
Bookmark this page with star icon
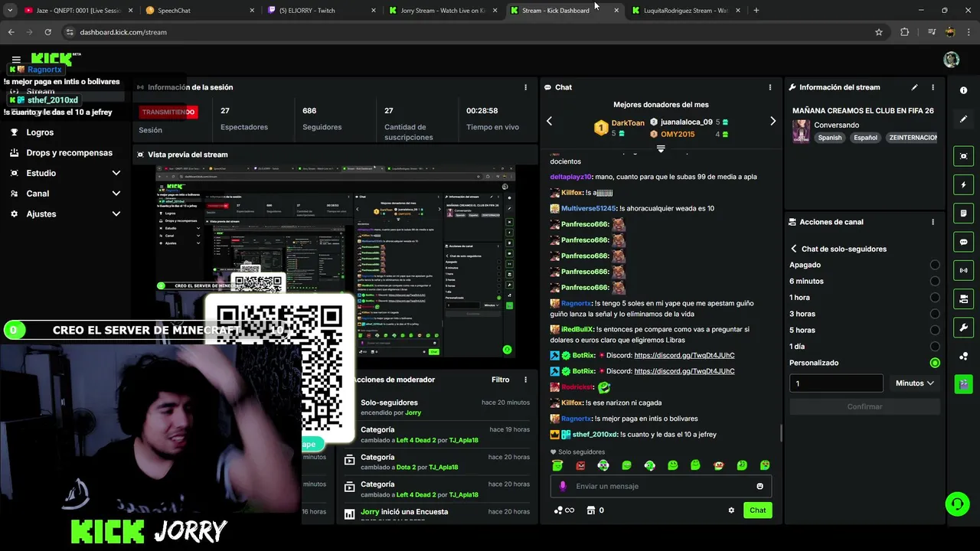pyautogui.click(x=879, y=32)
